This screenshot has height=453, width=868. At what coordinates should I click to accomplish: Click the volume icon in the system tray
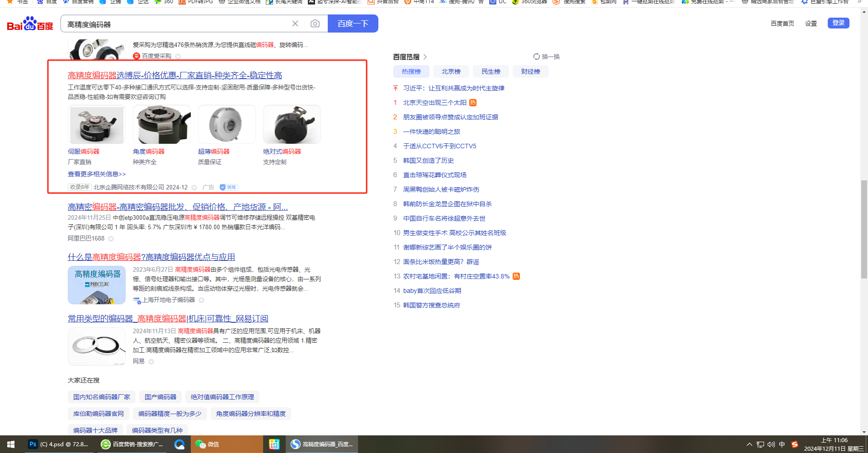(771, 444)
